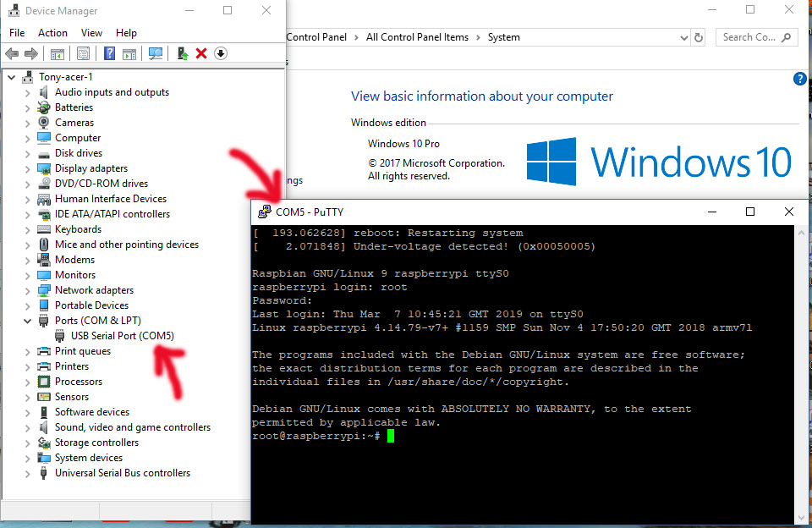Click All Control Panel Items breadcrumb
This screenshot has height=528, width=812.
click(417, 37)
